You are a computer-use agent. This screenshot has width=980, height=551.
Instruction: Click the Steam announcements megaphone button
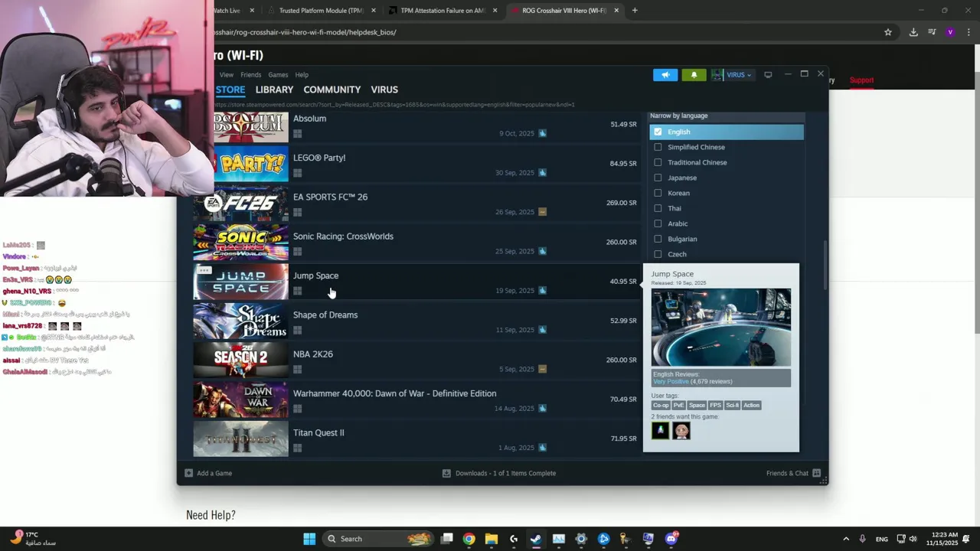[665, 74]
